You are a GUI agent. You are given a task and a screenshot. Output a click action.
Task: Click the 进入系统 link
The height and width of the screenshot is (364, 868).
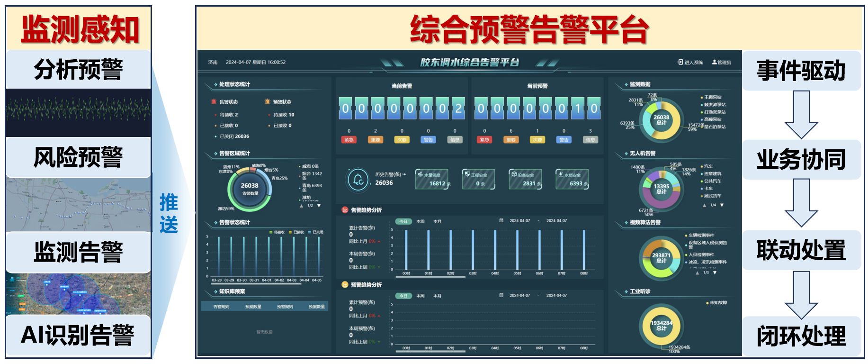pos(693,63)
